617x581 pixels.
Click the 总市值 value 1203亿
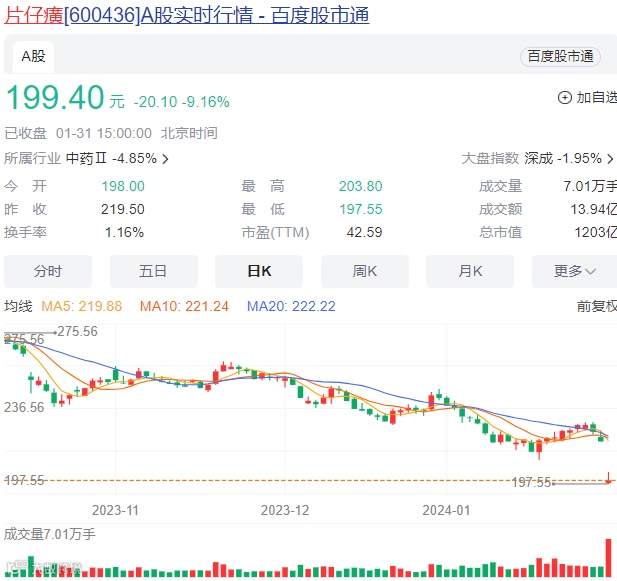click(595, 232)
